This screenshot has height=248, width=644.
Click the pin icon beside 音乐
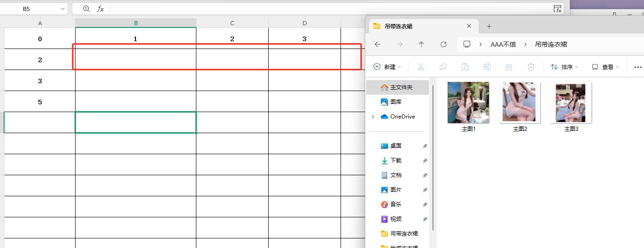pyautogui.click(x=425, y=205)
